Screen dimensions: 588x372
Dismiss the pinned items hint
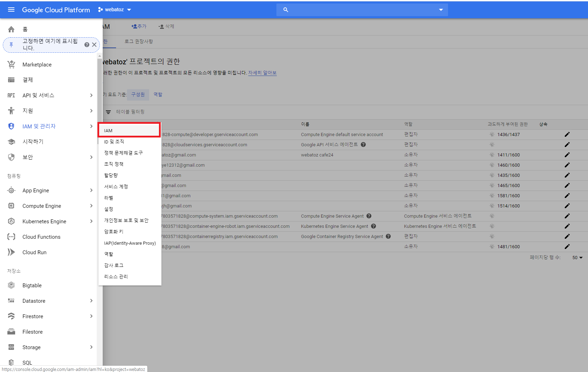click(x=94, y=45)
